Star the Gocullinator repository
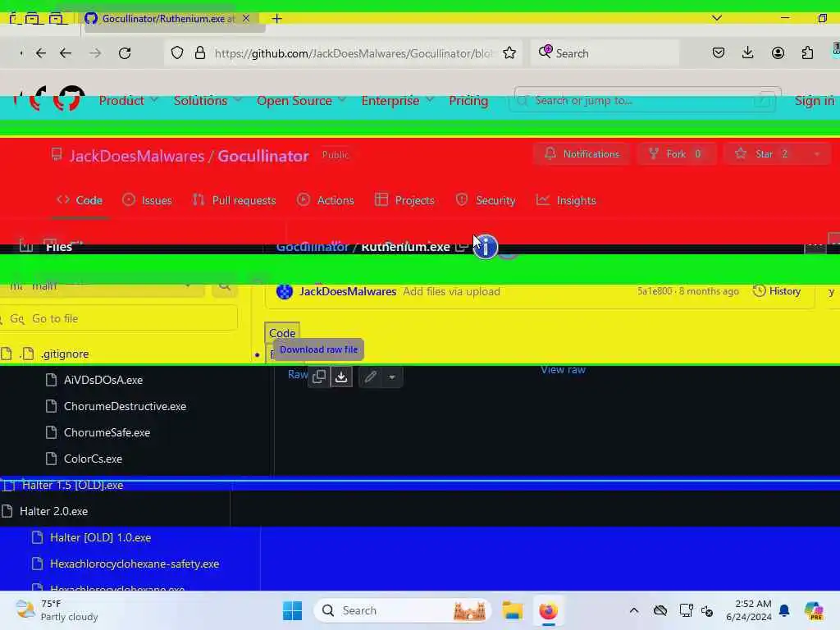This screenshot has height=630, width=840. tap(764, 153)
